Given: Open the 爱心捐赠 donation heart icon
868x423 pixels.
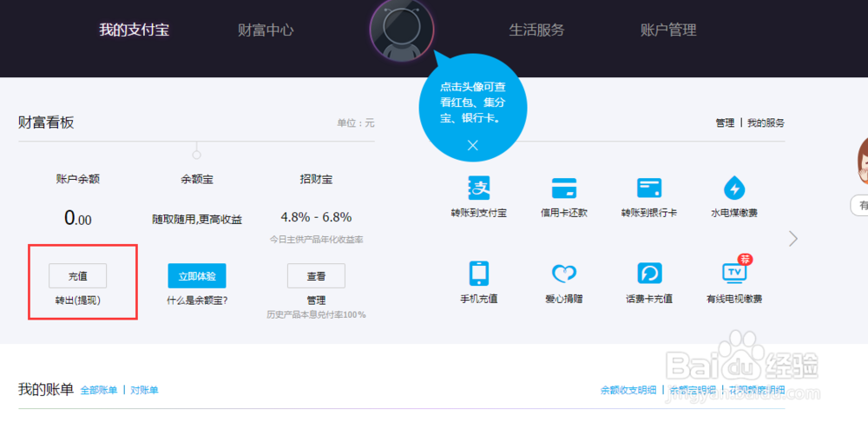Looking at the screenshot, I should click(563, 273).
